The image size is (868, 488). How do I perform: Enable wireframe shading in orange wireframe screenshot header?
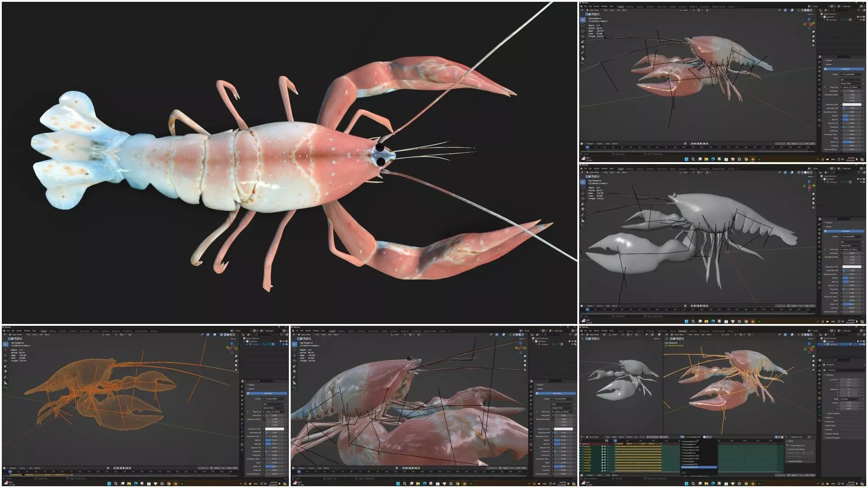point(225,334)
